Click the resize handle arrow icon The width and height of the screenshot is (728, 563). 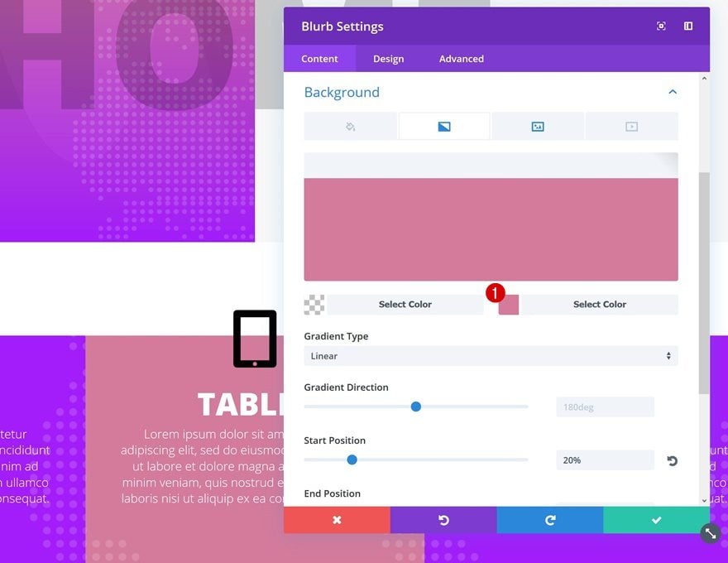(711, 533)
